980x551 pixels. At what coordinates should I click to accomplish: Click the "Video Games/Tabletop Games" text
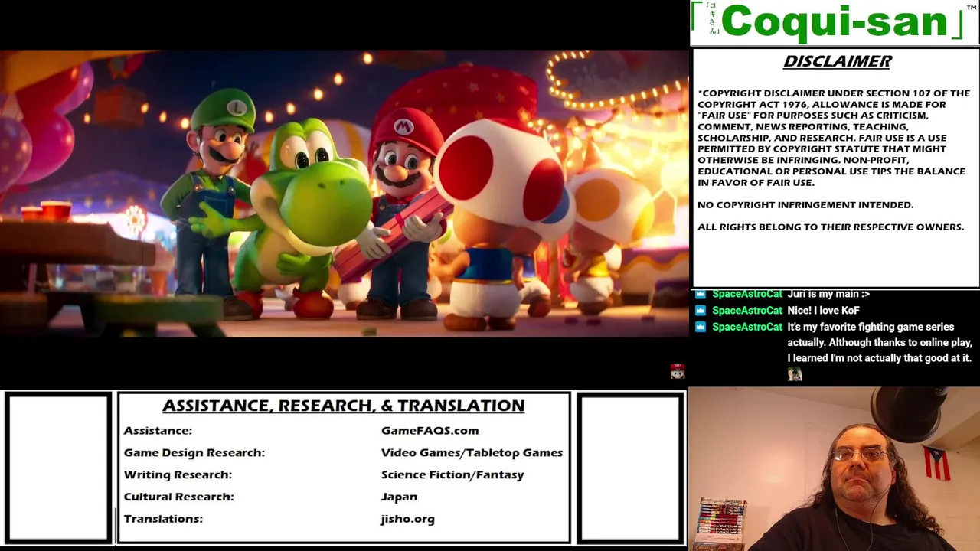(472, 453)
